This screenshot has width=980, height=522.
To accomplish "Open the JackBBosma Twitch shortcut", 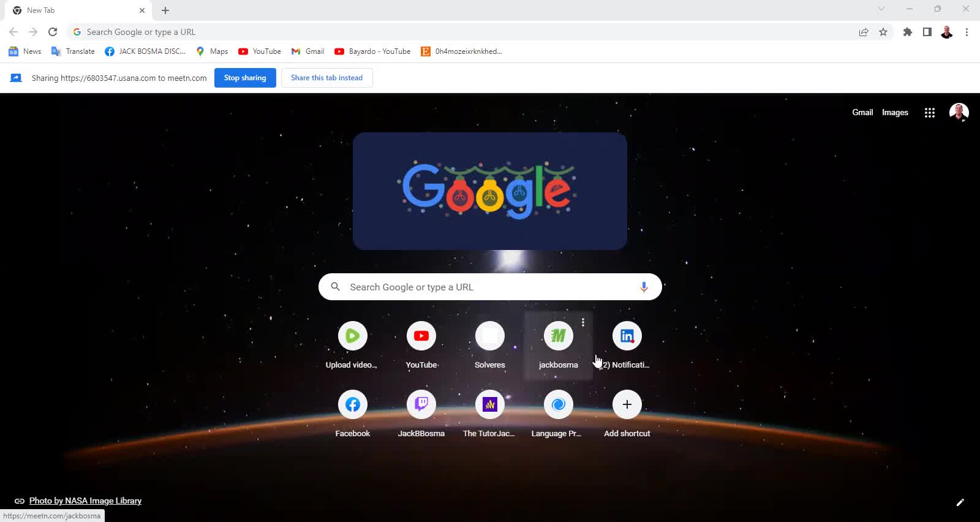I will point(421,414).
